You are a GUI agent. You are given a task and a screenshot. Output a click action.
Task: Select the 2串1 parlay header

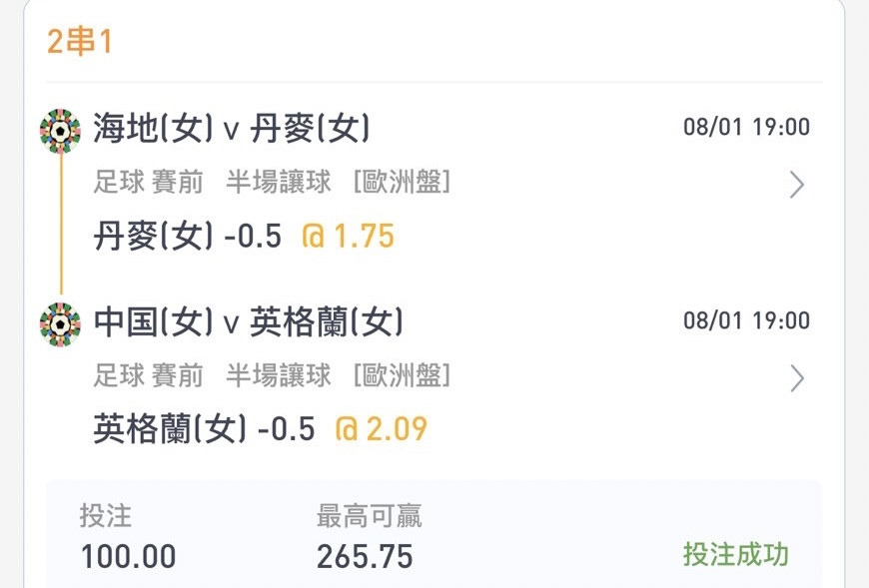pyautogui.click(x=80, y=41)
